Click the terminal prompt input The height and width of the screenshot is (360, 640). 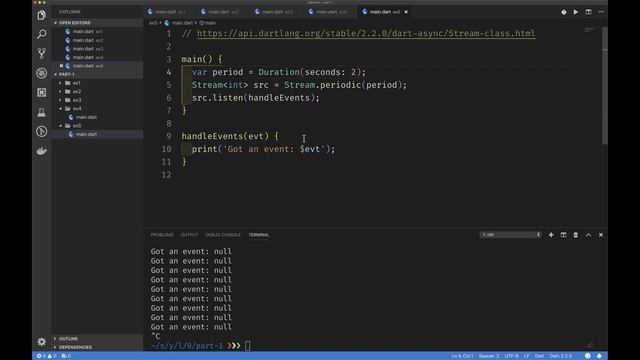248,346
